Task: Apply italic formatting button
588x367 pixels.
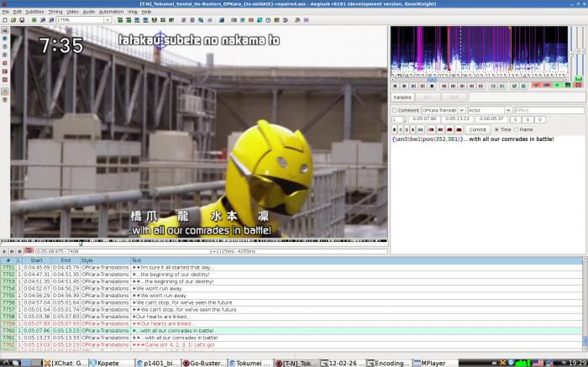Action: click(x=401, y=129)
